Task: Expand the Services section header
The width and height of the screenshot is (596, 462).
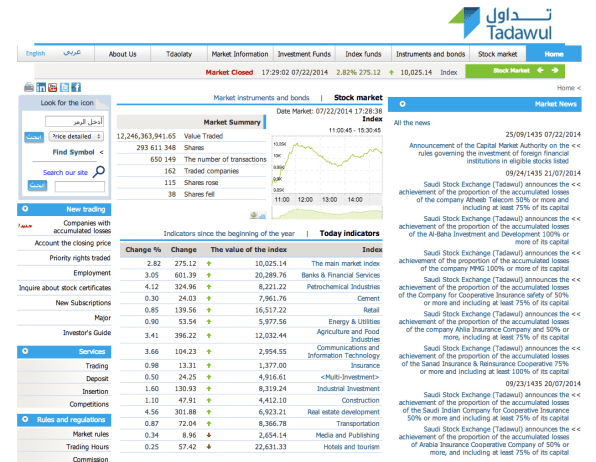Action: click(x=64, y=352)
